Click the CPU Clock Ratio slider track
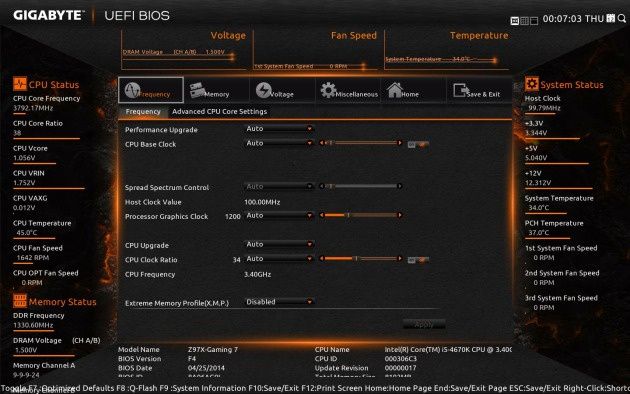 point(361,259)
